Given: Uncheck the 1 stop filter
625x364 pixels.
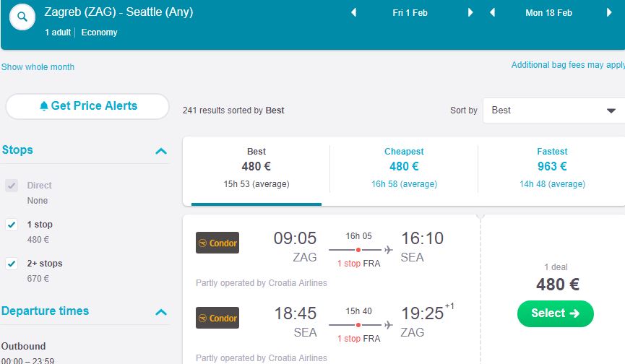Looking at the screenshot, I should (x=12, y=225).
